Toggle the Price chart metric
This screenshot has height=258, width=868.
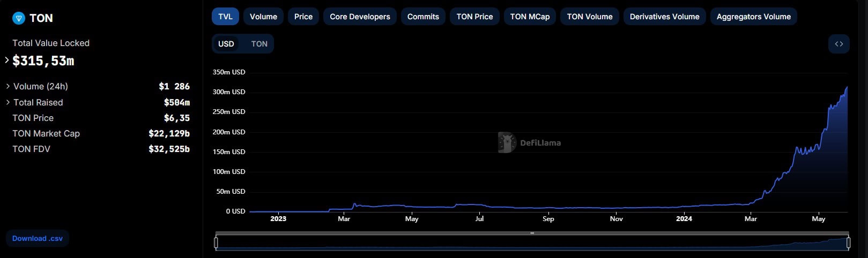click(x=303, y=17)
